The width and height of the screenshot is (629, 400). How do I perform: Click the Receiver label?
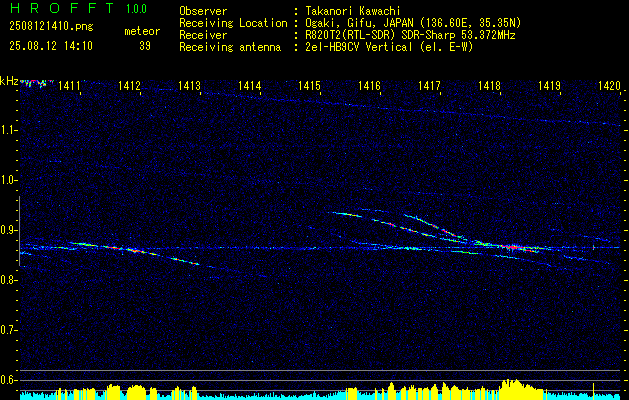(x=203, y=35)
